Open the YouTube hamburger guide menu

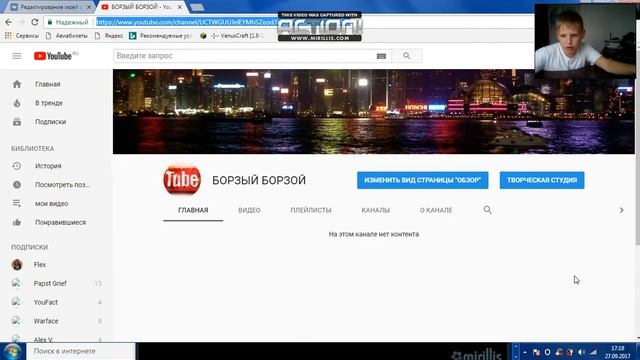click(17, 56)
